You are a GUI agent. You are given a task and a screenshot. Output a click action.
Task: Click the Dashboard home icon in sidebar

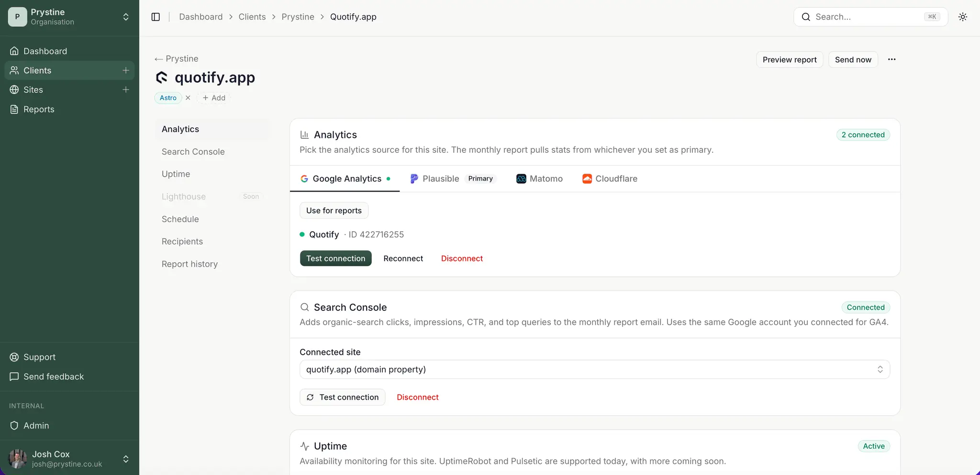click(x=14, y=51)
